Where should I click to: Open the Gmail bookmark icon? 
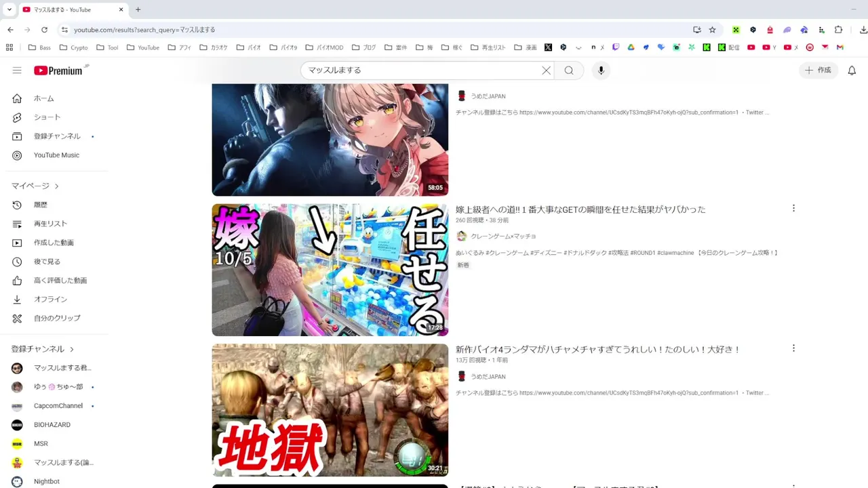click(840, 47)
